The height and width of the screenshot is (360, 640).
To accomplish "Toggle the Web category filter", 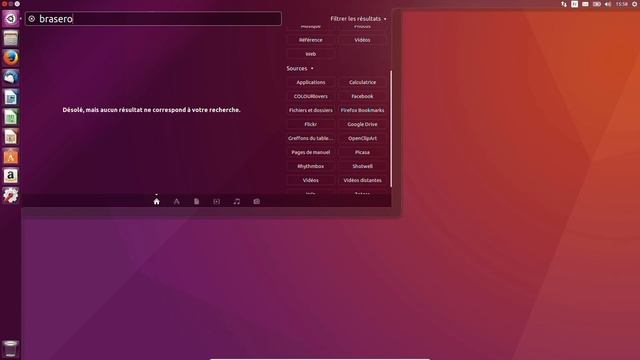I will 311,54.
